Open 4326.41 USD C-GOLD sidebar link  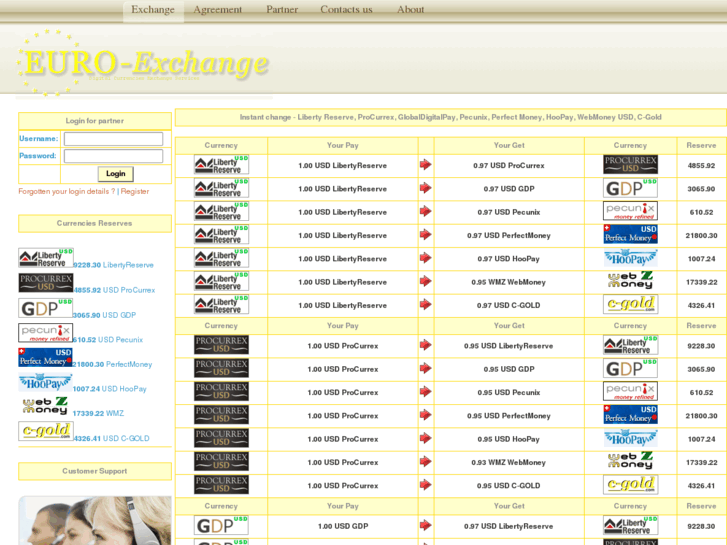pos(111,438)
